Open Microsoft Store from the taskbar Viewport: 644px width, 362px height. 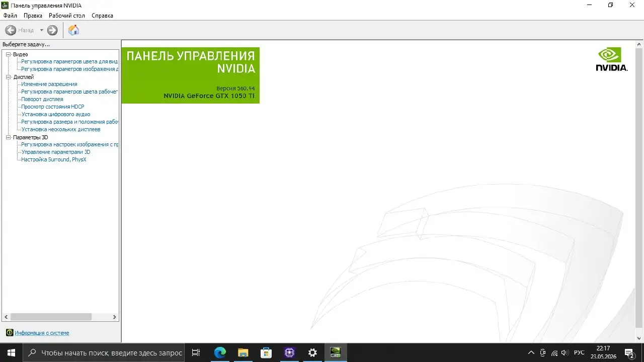[266, 353]
